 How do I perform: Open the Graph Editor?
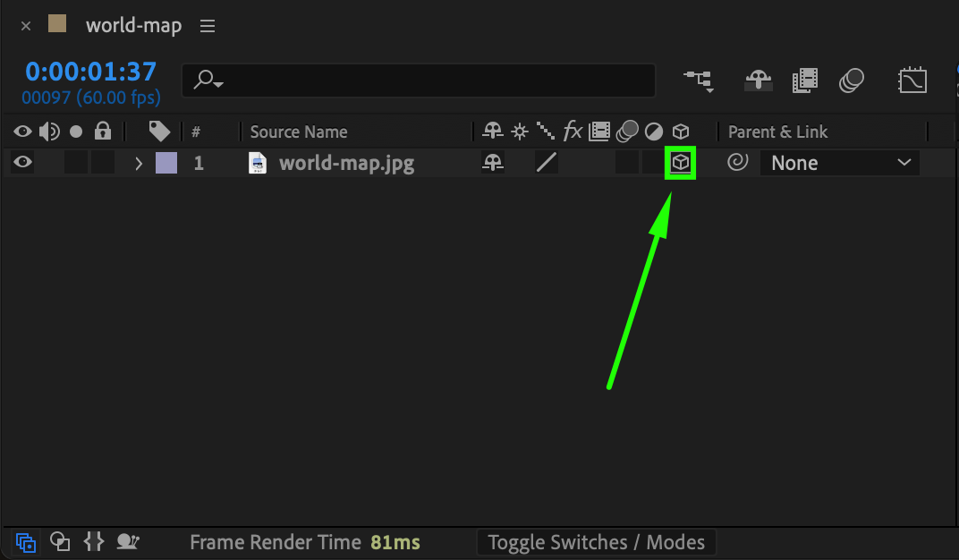912,81
